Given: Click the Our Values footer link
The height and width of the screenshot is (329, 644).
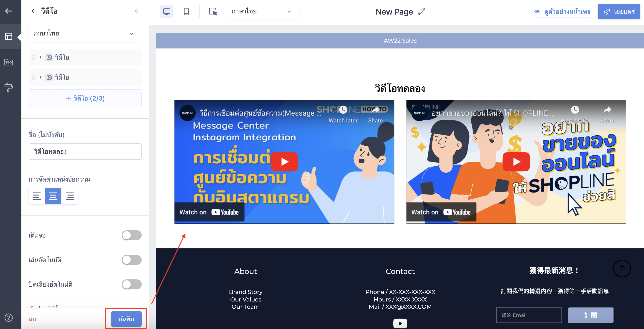Looking at the screenshot, I should (245, 299).
